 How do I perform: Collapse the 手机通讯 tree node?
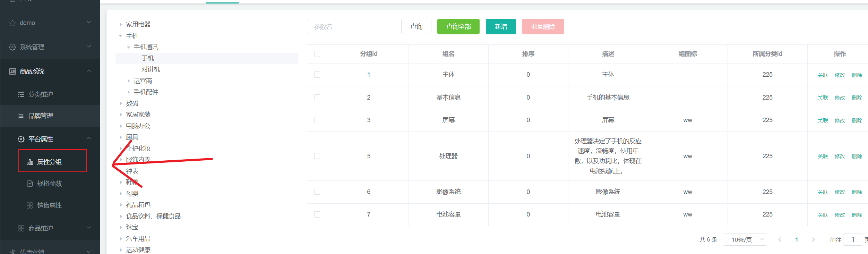coord(129,47)
